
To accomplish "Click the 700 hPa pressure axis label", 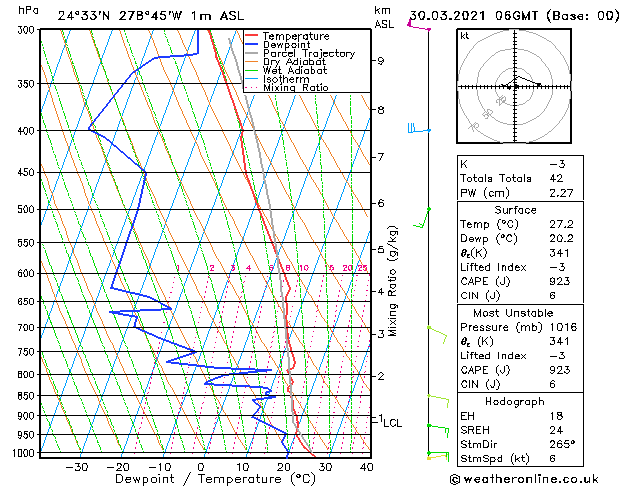I will [28, 328].
